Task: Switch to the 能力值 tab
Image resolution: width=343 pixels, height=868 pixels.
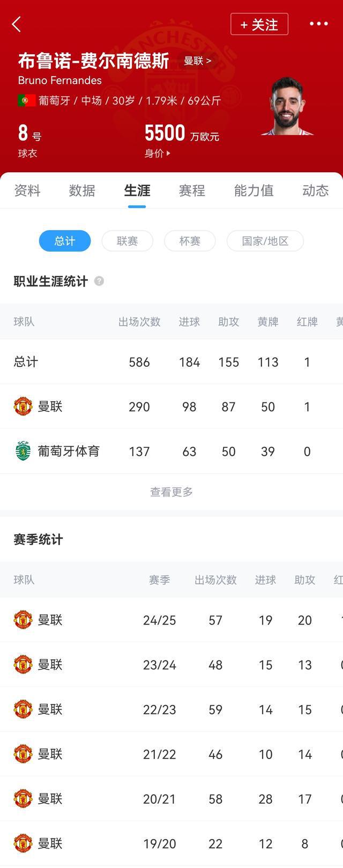Action: tap(253, 190)
